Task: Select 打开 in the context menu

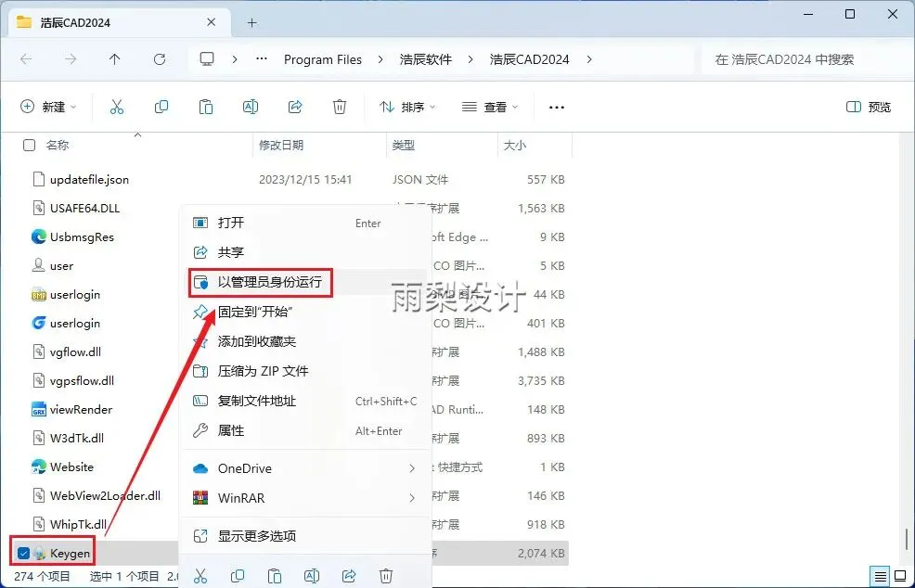Action: coord(306,223)
